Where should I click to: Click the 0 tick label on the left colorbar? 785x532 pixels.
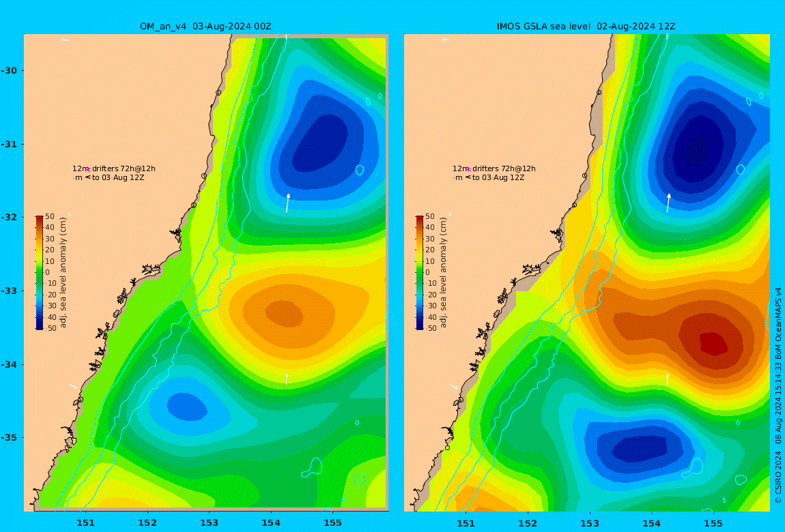[x=48, y=273]
